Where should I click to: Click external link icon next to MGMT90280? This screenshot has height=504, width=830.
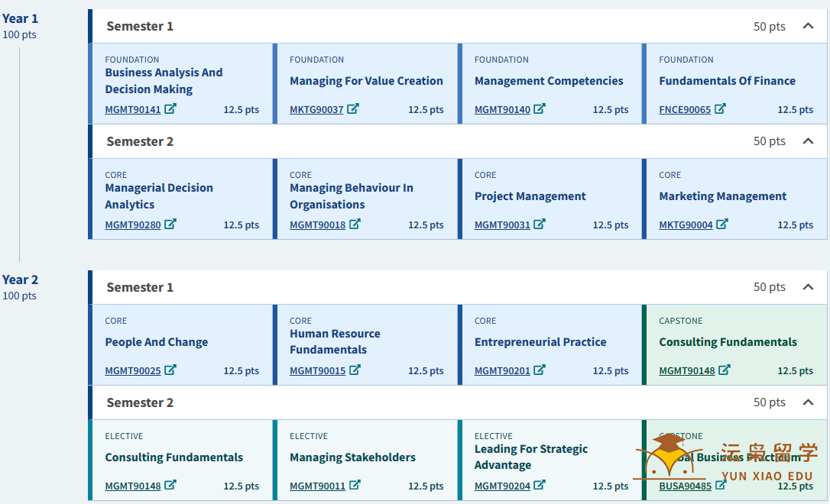[170, 225]
